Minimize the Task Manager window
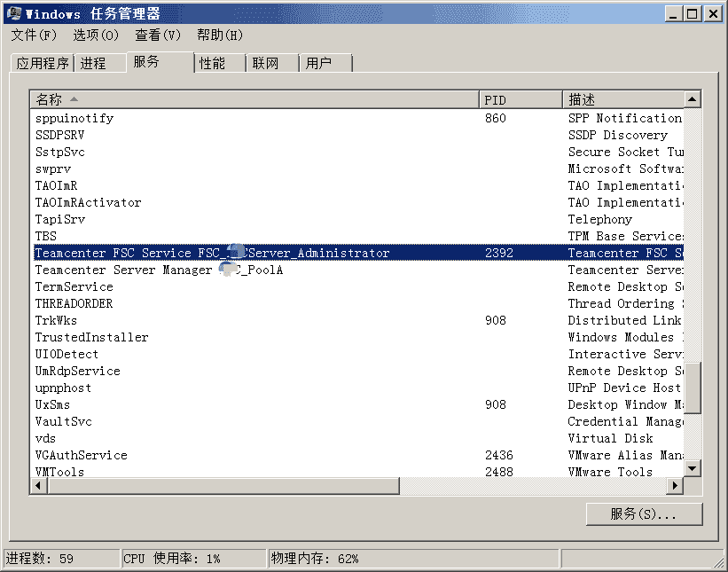728x572 pixels. pyautogui.click(x=673, y=13)
